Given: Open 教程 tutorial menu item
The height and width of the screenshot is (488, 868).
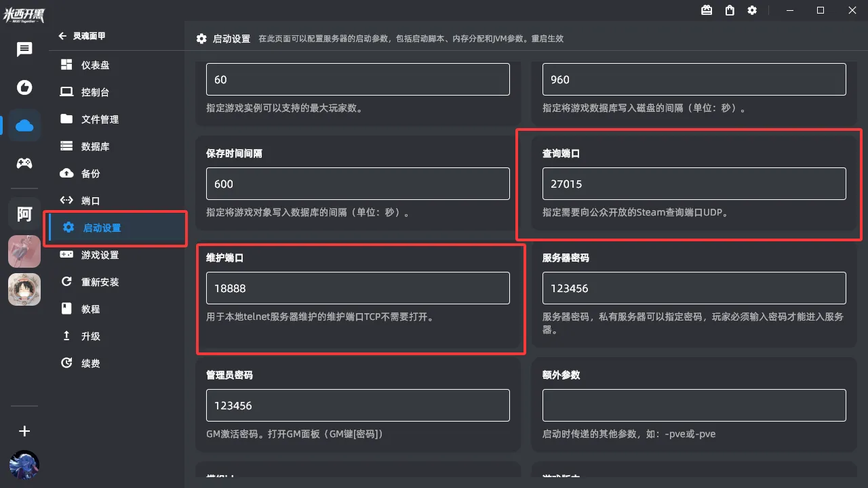Looking at the screenshot, I should point(117,309).
